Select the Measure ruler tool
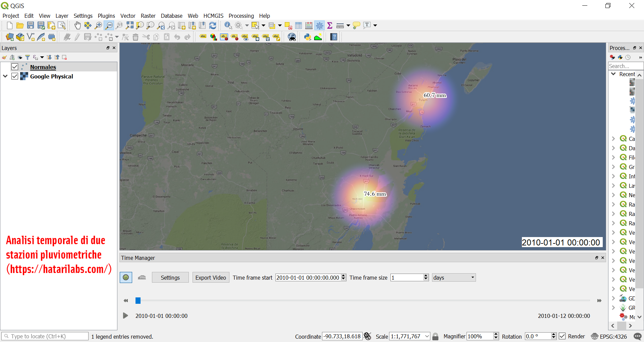The width and height of the screenshot is (644, 342). [340, 25]
